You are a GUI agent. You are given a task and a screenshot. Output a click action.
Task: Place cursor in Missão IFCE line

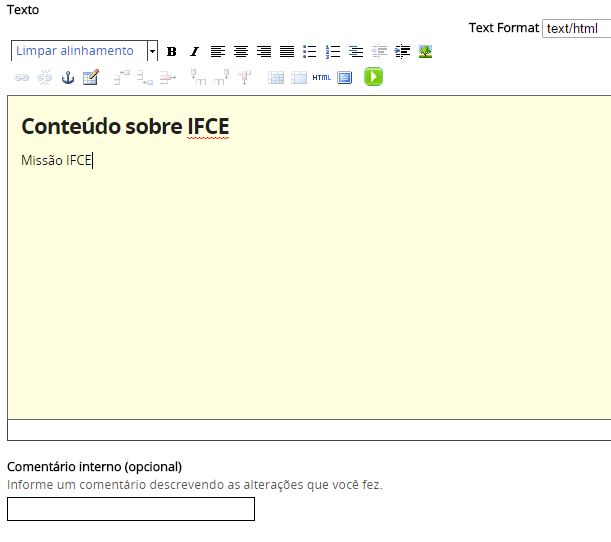57,160
